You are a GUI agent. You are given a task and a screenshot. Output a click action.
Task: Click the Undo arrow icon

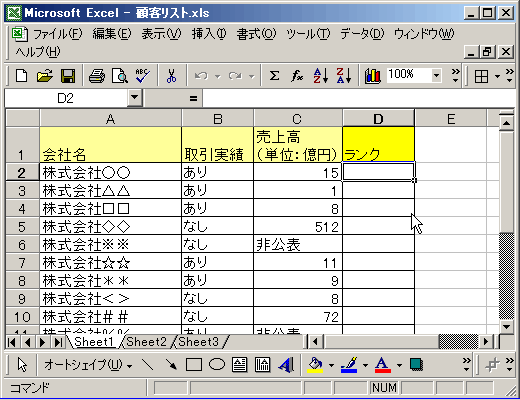(x=201, y=76)
